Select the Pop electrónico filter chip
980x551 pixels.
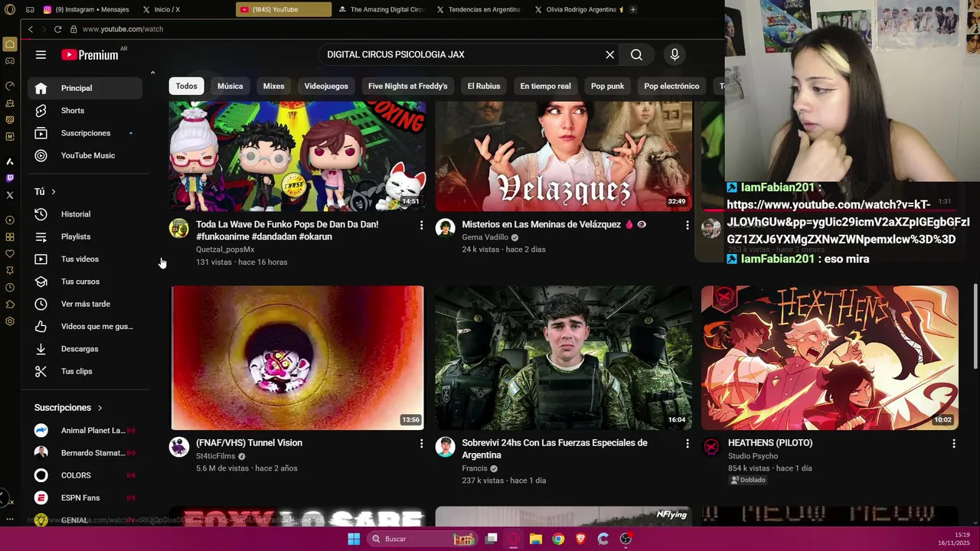coord(671,86)
